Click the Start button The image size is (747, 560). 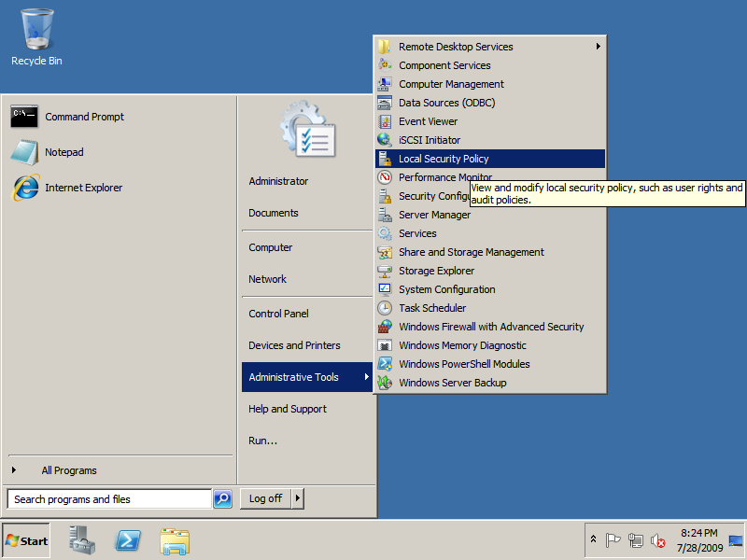(26, 541)
